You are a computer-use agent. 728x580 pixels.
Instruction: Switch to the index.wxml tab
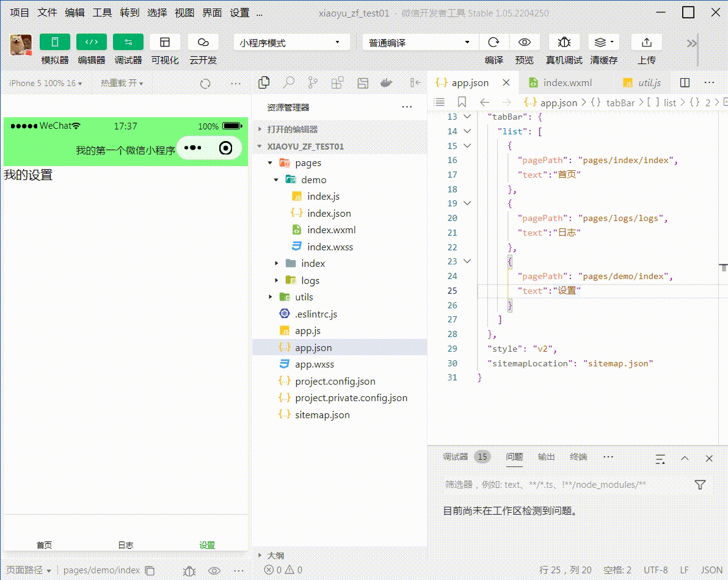[561, 82]
